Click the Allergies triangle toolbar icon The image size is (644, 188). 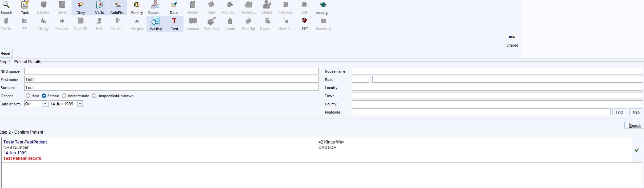point(137,24)
